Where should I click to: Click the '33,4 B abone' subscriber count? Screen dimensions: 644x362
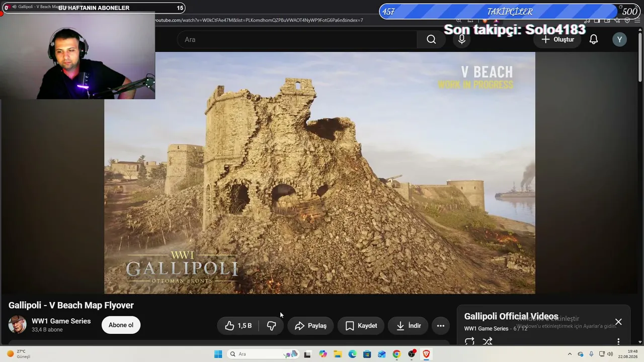(47, 330)
